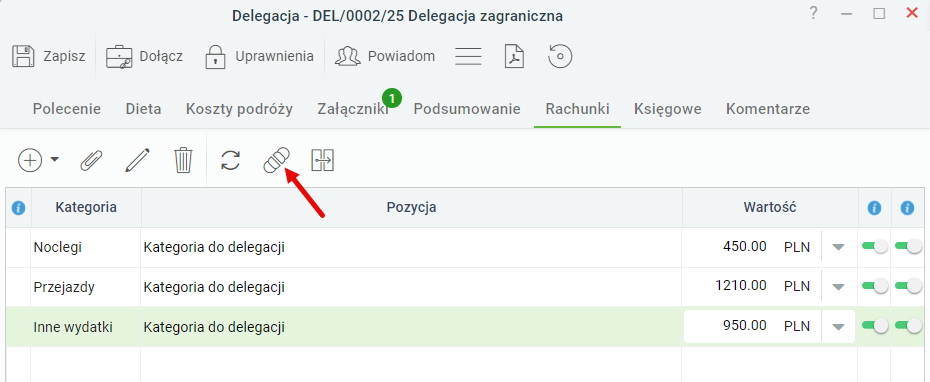Select the Przejazdy category cell
Image resolution: width=930 pixels, height=382 pixels.
pos(86,287)
